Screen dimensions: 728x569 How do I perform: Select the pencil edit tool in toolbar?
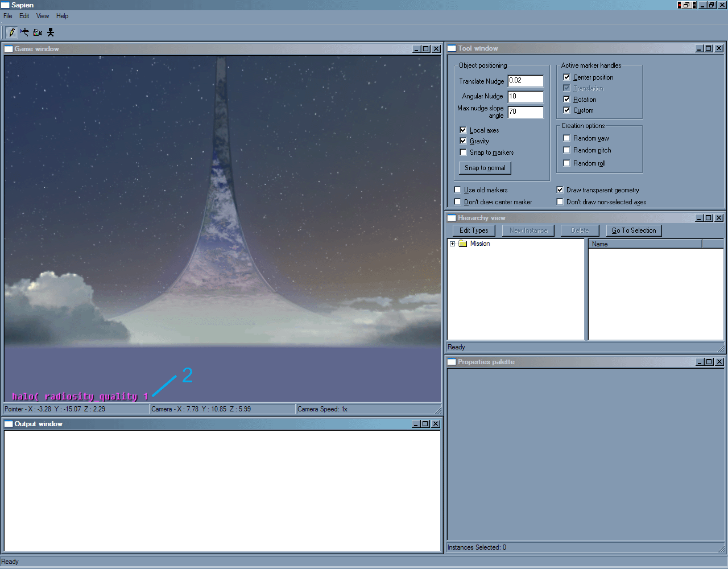point(11,32)
